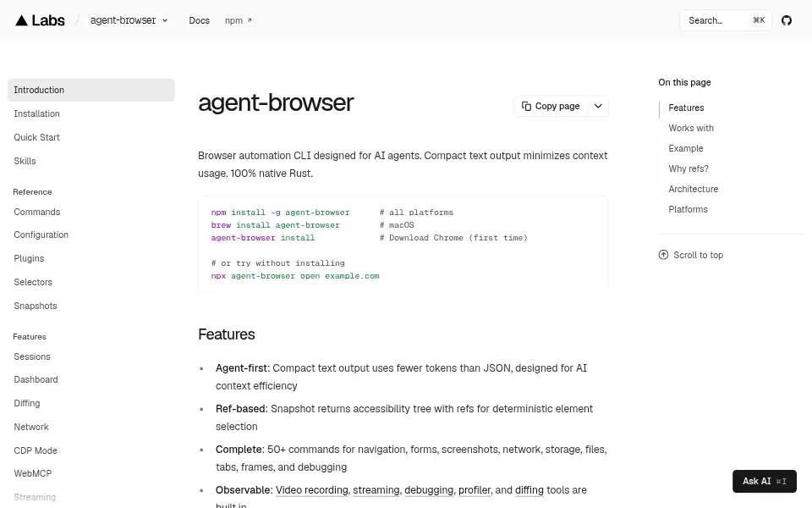Jump to the Why refs? section

coord(689,168)
